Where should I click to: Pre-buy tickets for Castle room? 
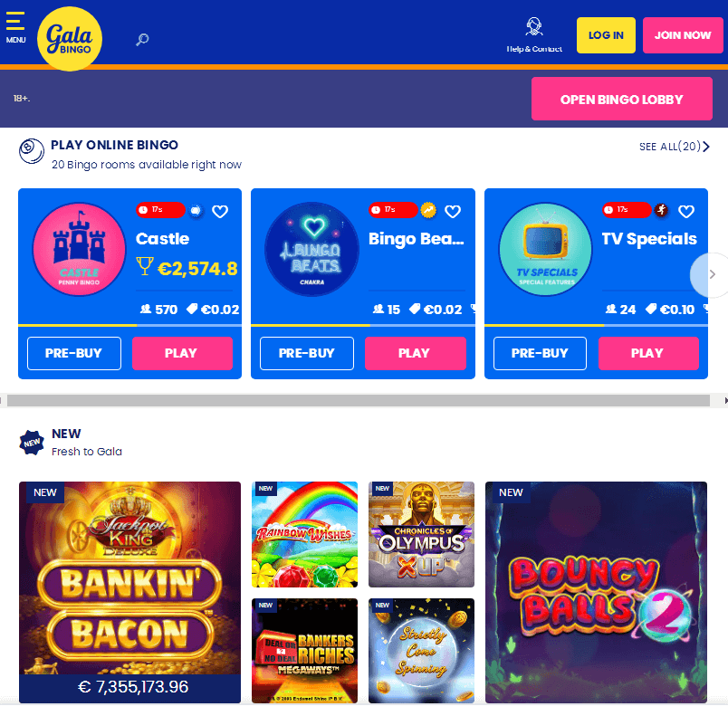point(74,353)
